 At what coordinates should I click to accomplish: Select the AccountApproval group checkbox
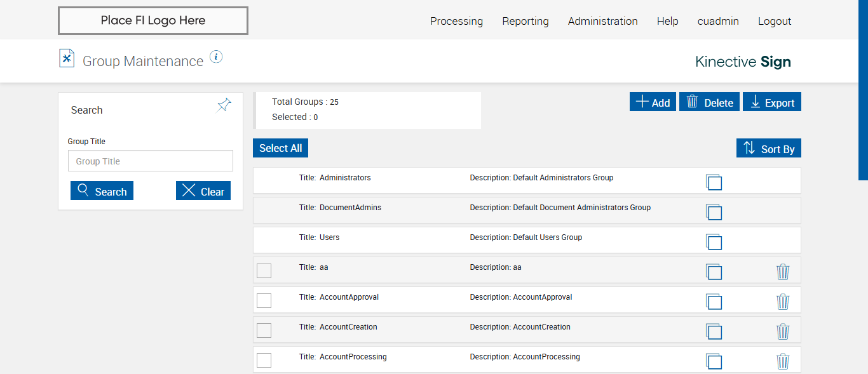264,300
